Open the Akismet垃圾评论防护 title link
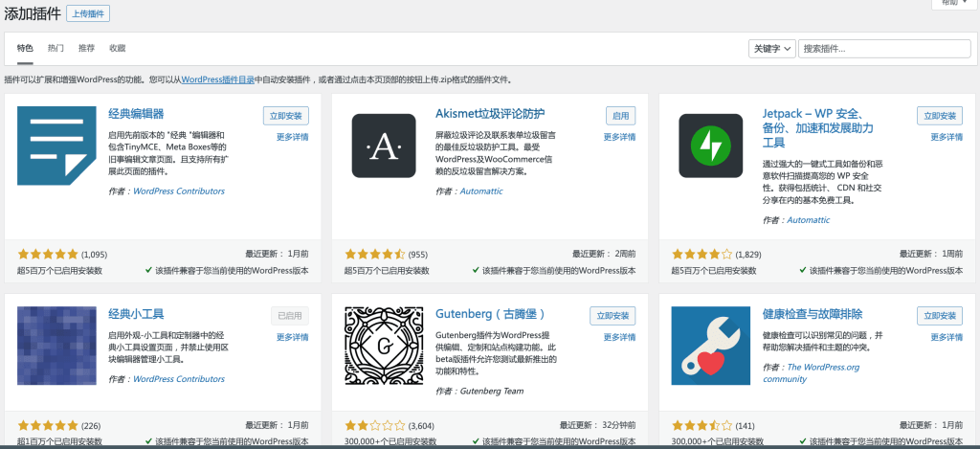The width and height of the screenshot is (980, 449). (490, 114)
